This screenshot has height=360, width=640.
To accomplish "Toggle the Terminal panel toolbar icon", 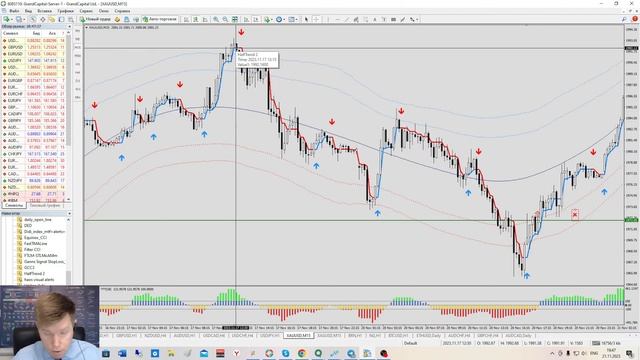I will coord(61,19).
